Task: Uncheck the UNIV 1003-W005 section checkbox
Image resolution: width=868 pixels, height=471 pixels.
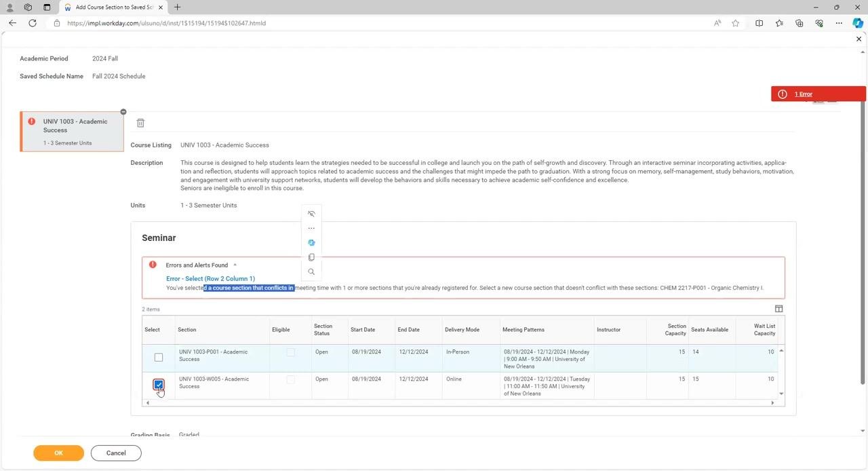Action: pyautogui.click(x=159, y=385)
